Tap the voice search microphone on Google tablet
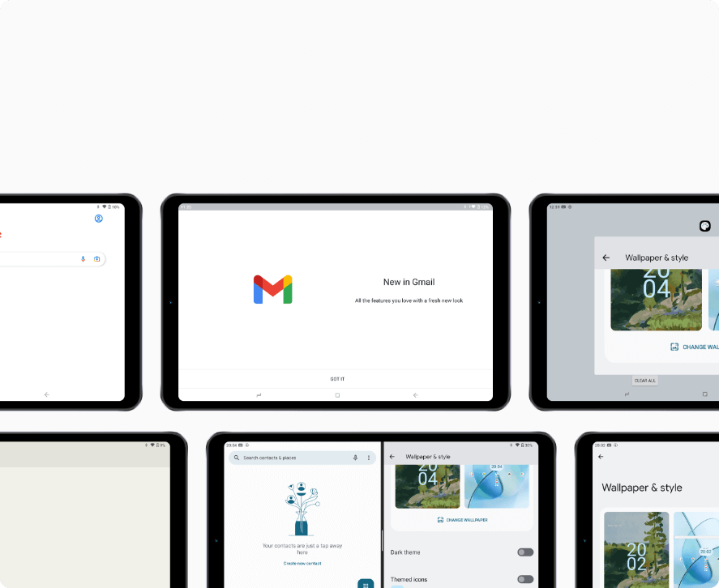Image resolution: width=719 pixels, height=588 pixels. coord(83,259)
